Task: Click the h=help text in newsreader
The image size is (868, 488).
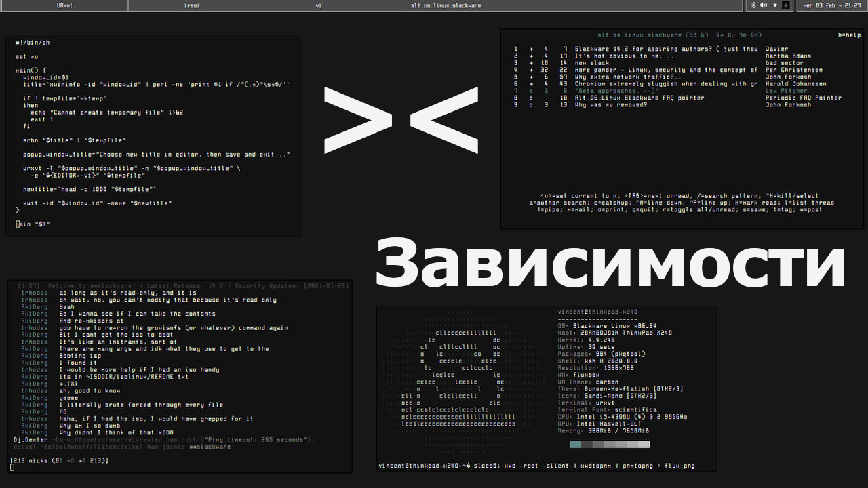Action: coord(849,35)
